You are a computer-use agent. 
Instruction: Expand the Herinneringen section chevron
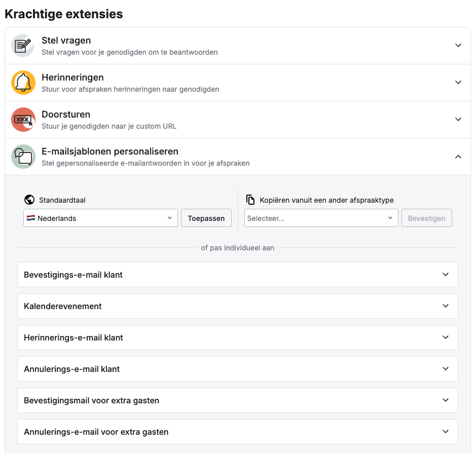coord(458,83)
